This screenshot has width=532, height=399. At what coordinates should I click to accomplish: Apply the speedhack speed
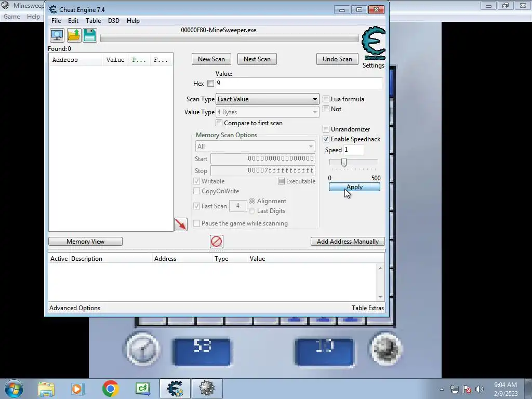click(354, 187)
